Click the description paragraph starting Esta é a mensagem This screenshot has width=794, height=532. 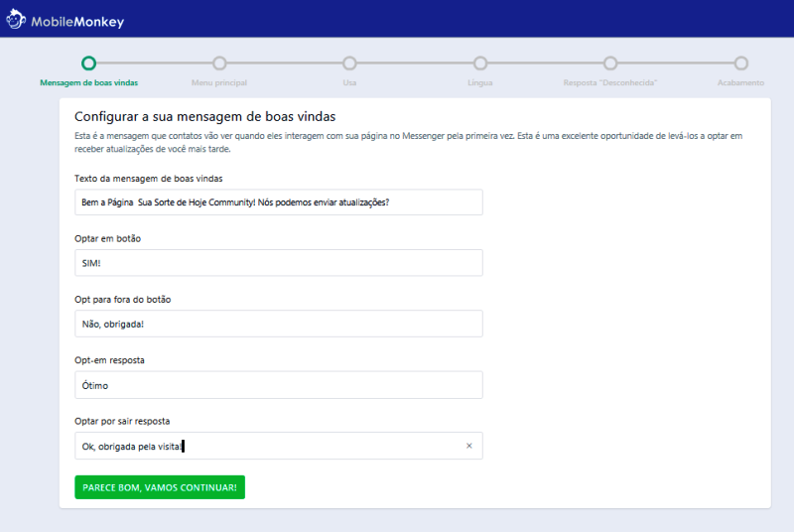[x=408, y=142]
